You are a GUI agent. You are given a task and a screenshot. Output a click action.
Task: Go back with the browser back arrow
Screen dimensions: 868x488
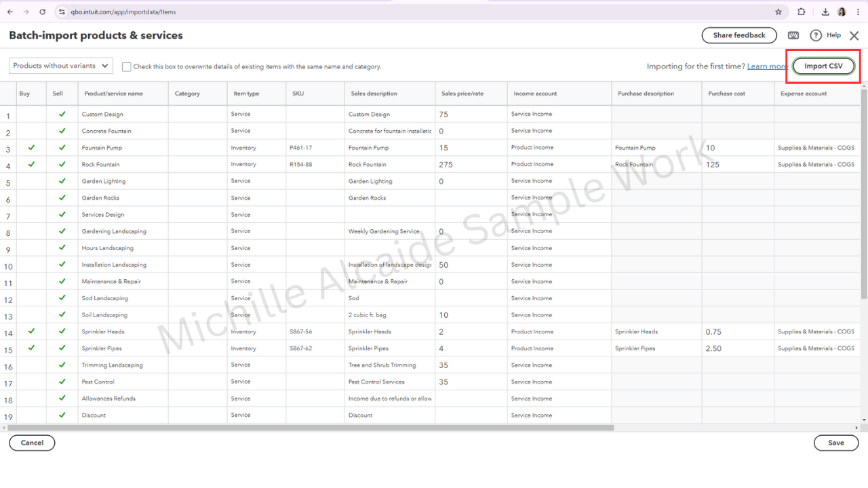click(9, 12)
